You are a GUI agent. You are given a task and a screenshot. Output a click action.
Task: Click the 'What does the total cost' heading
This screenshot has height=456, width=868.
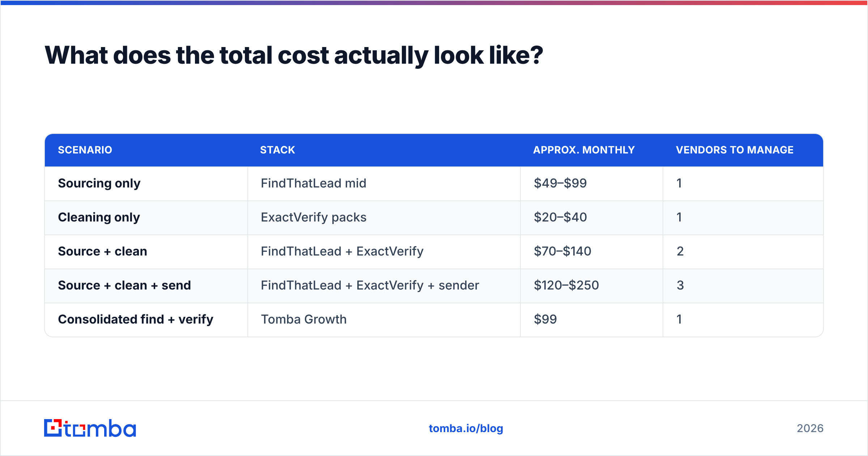pyautogui.click(x=294, y=55)
